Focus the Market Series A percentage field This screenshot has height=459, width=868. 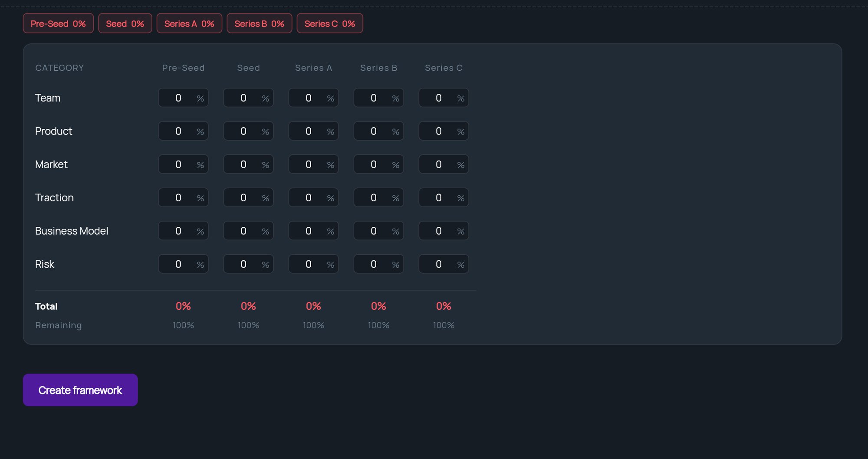click(x=313, y=164)
